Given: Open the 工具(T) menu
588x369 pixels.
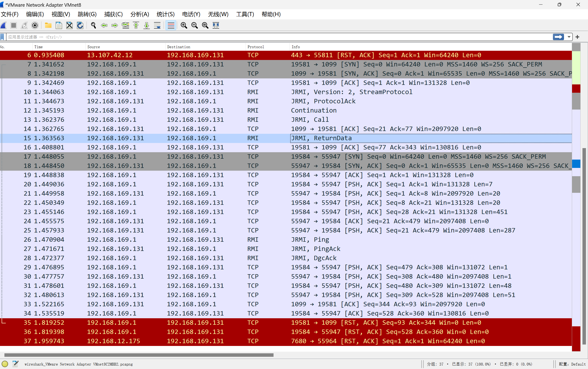Looking at the screenshot, I should point(245,14).
